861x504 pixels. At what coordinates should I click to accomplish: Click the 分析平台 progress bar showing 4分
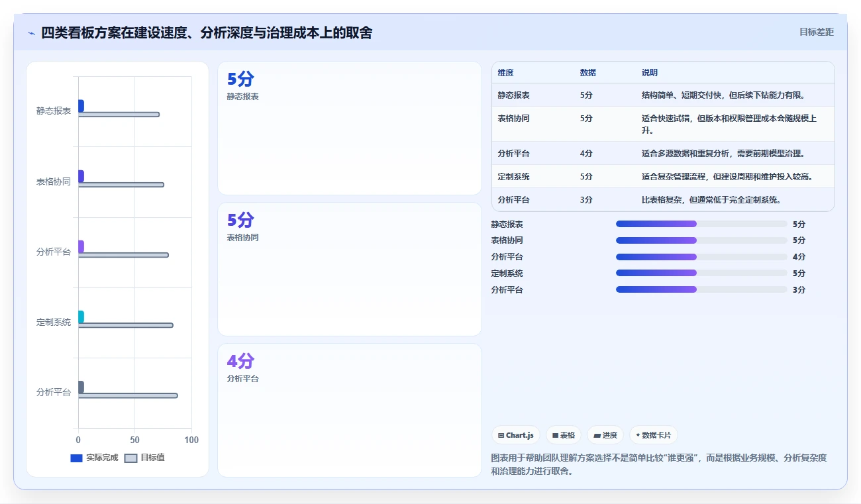(x=701, y=257)
